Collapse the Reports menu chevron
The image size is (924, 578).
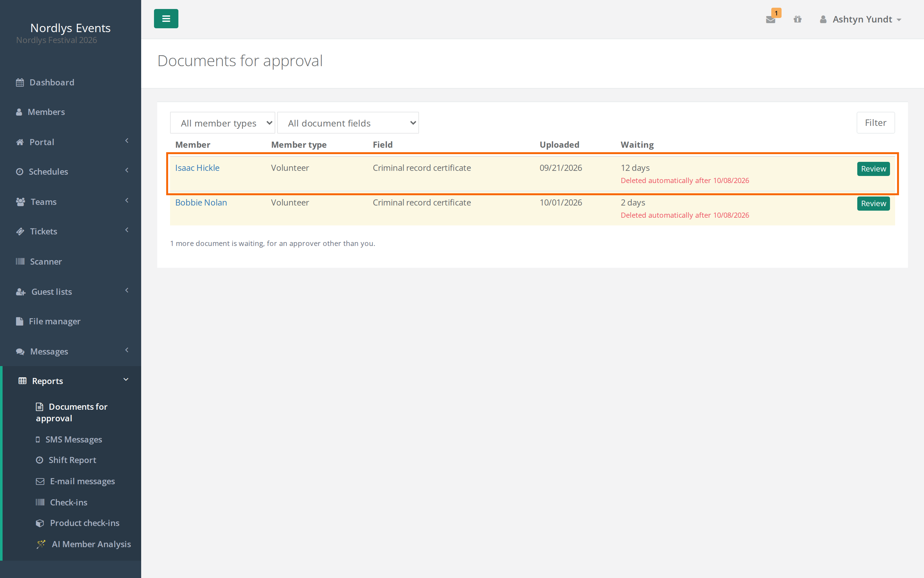pyautogui.click(x=126, y=380)
